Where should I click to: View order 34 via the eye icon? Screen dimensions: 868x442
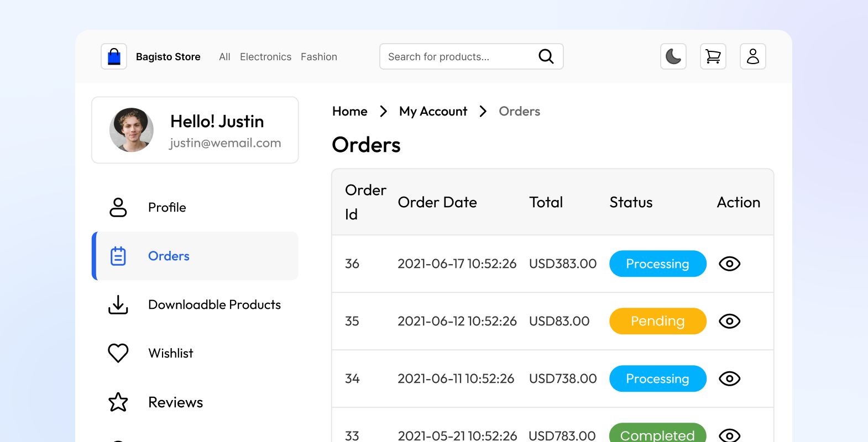click(x=730, y=378)
